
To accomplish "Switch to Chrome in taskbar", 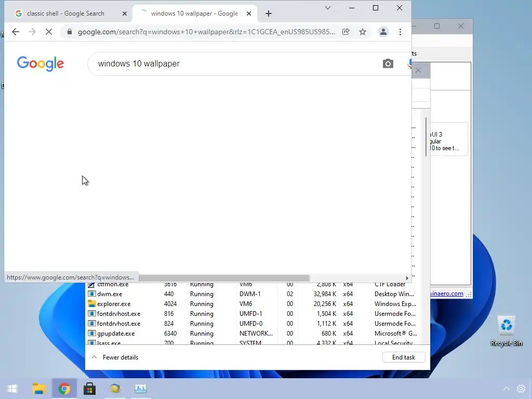I will click(64, 389).
